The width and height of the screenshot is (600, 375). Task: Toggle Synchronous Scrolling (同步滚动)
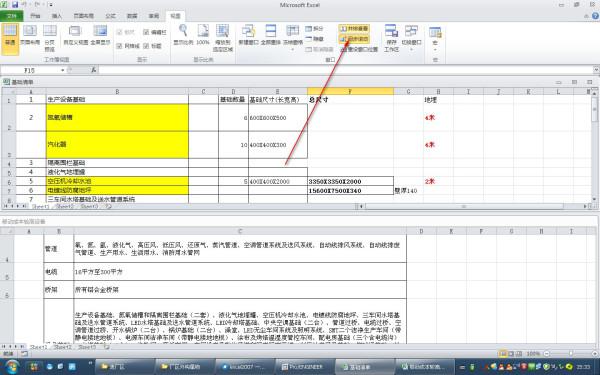click(x=354, y=39)
